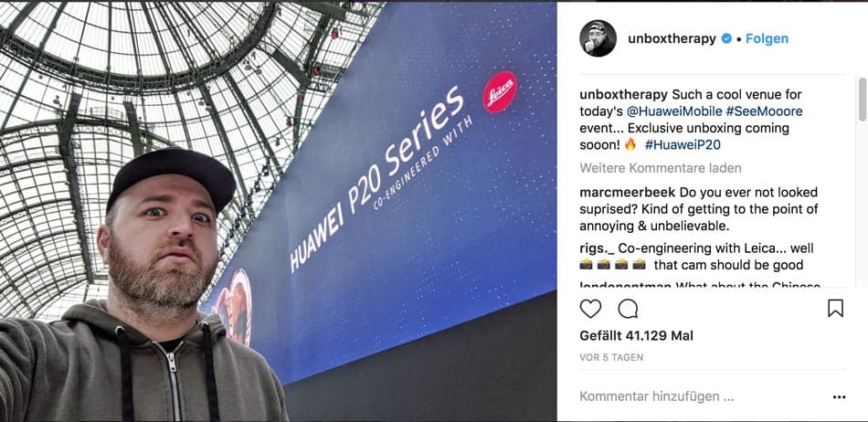Like the post with the heart icon
Image resolution: width=868 pixels, height=422 pixels.
pos(590,309)
